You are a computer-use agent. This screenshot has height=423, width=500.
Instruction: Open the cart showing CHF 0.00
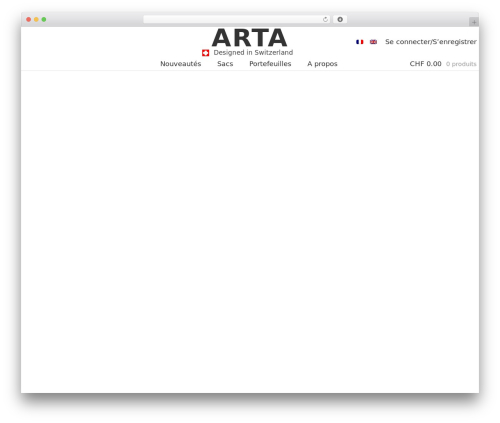[x=425, y=64]
